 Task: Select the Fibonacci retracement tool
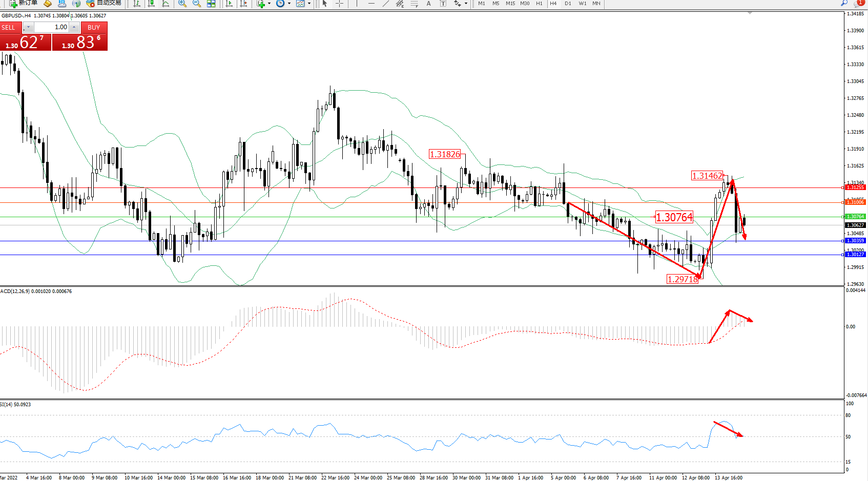point(414,4)
